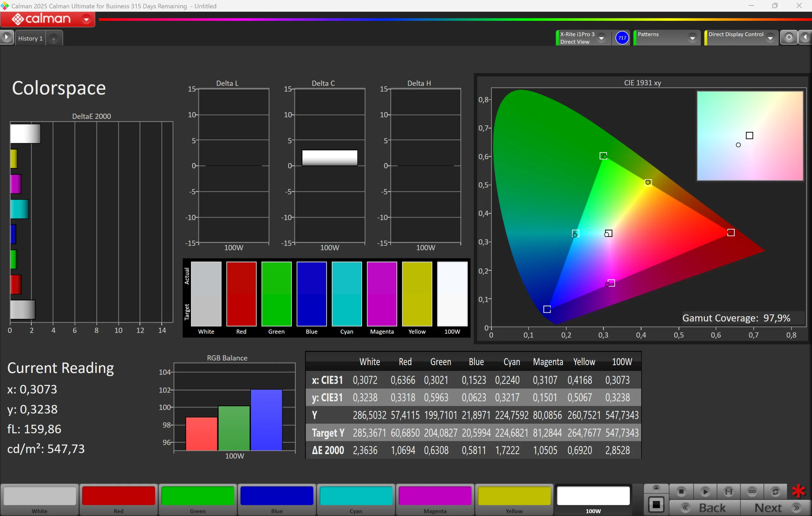The image size is (812, 516).
Task: Expand the Direct Display Control dropdown
Action: point(770,38)
